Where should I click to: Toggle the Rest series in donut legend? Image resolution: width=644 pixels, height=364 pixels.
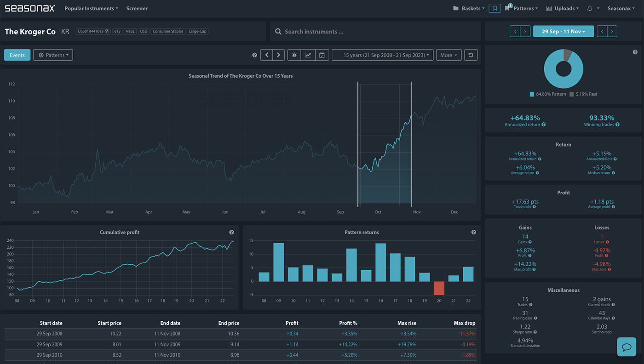click(583, 94)
